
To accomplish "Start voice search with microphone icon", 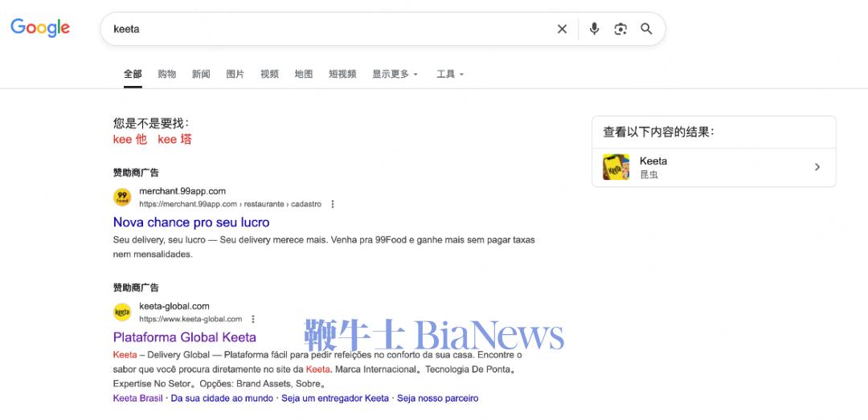I will pos(594,29).
